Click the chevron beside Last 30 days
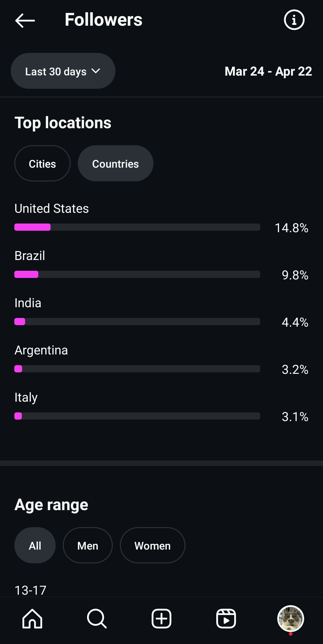The image size is (323, 644). tap(96, 71)
